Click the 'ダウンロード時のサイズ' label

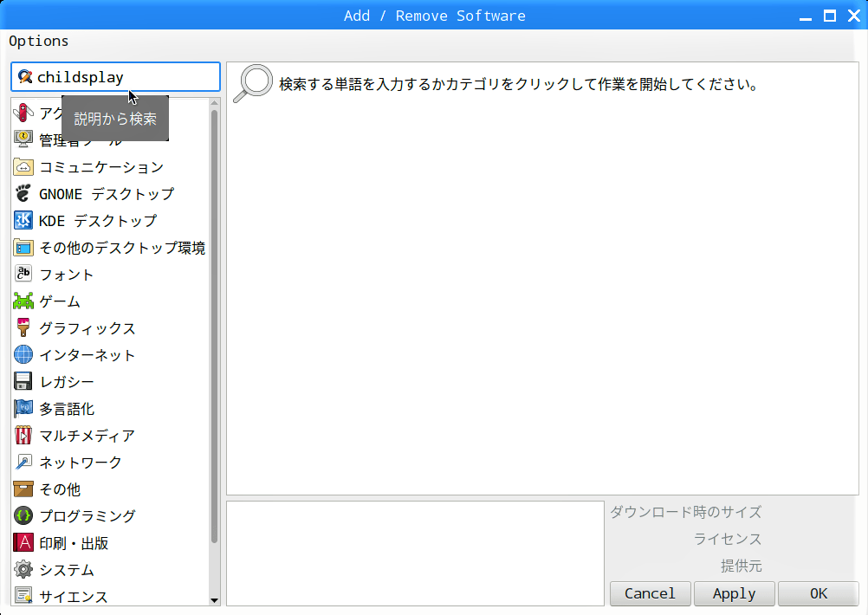click(x=686, y=512)
